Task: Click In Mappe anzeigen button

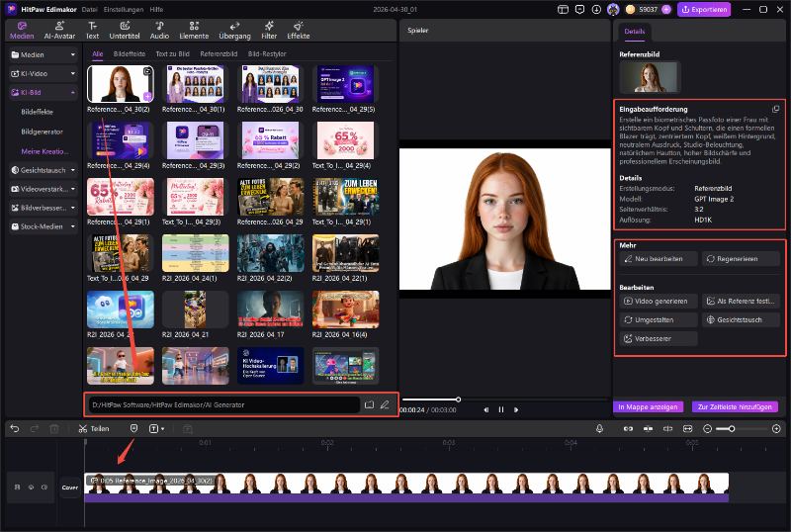Action: pos(648,406)
